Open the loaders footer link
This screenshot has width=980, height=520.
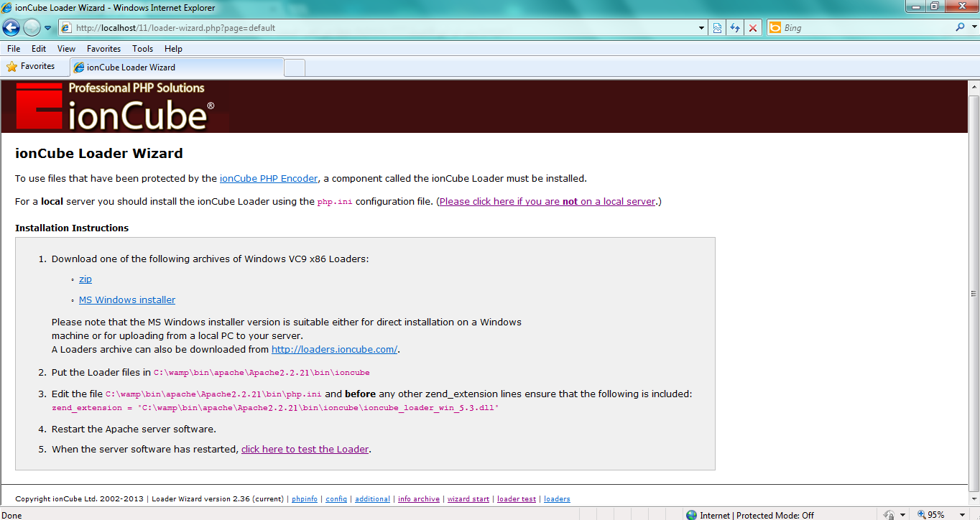[x=557, y=498]
